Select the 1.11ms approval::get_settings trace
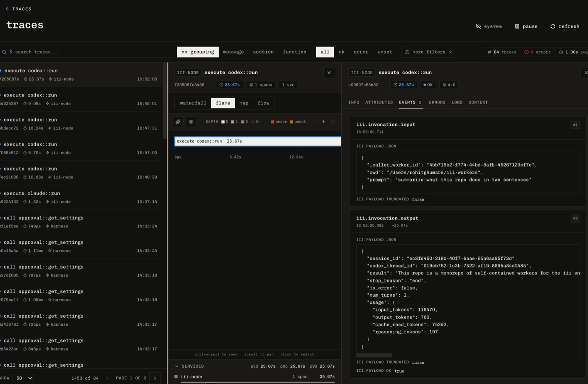This screenshot has width=588, height=384. click(81, 247)
